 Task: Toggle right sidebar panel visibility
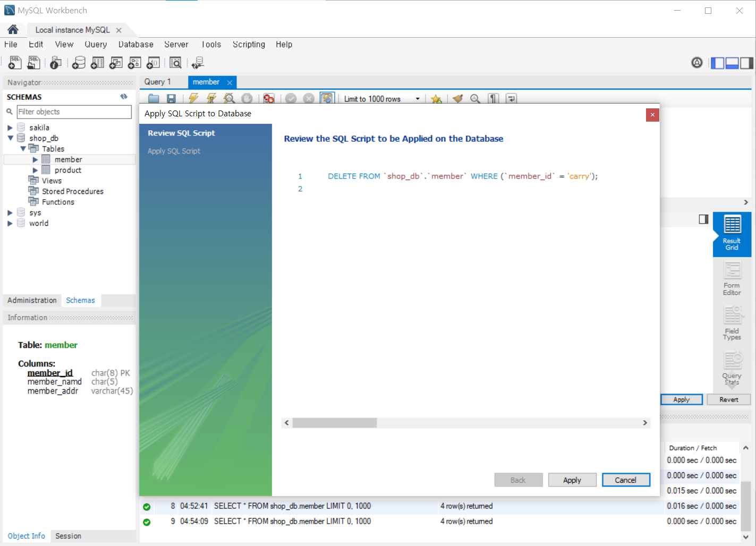click(x=746, y=63)
